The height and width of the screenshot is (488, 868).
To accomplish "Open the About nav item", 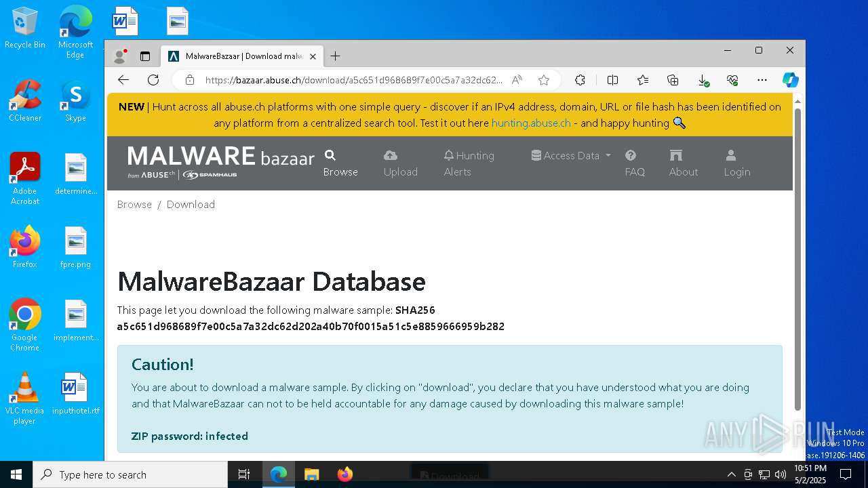I will (683, 163).
